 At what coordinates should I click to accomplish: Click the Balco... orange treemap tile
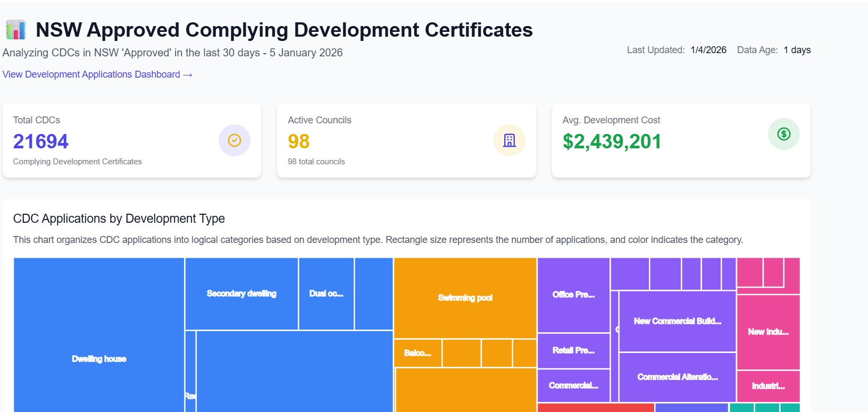coord(418,353)
